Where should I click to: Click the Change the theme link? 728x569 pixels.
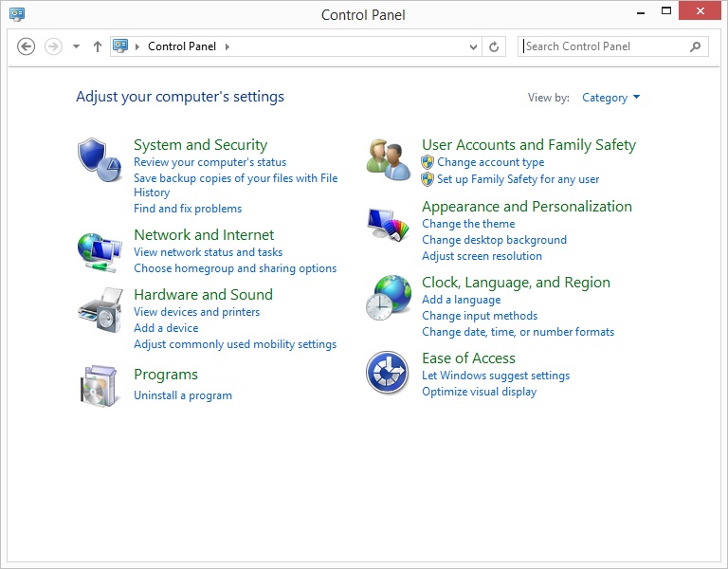pyautogui.click(x=468, y=224)
